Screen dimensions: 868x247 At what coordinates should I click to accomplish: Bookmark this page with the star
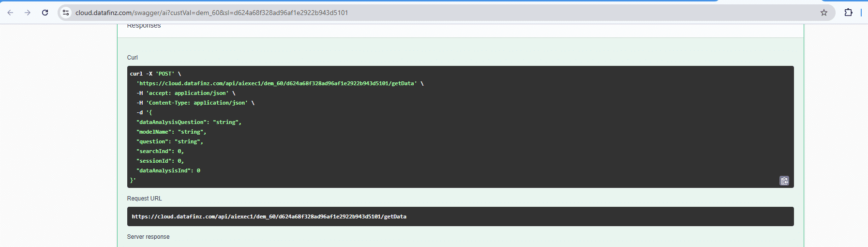pyautogui.click(x=823, y=13)
